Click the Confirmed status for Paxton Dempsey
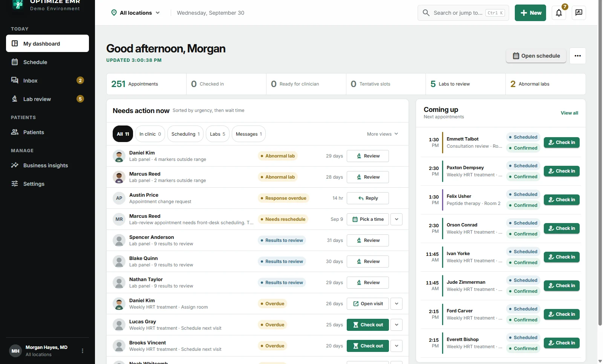Image resolution: width=603 pixels, height=364 pixels. pyautogui.click(x=523, y=177)
